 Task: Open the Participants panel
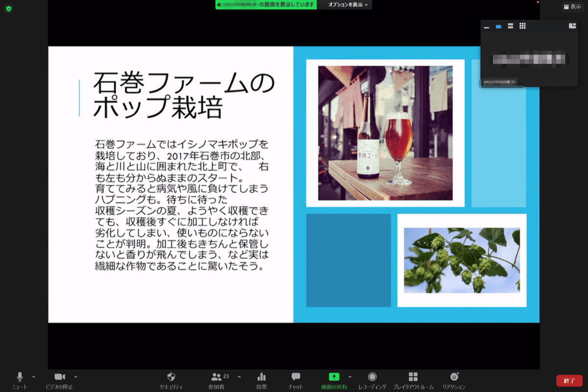217,377
